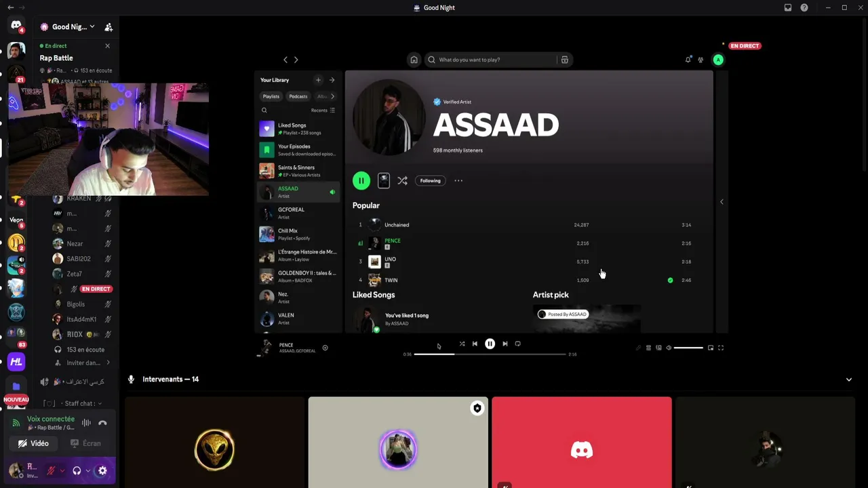Shuffle ASSAAD tracks on artist page

point(402,180)
